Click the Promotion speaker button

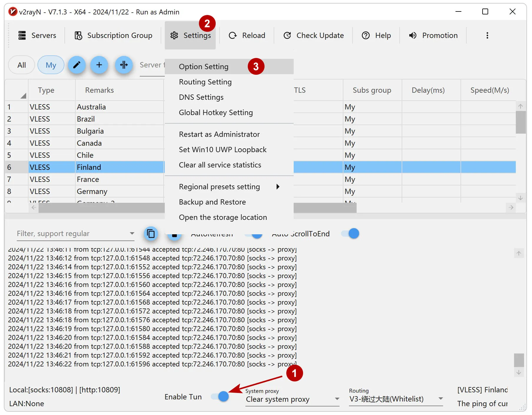pos(433,35)
